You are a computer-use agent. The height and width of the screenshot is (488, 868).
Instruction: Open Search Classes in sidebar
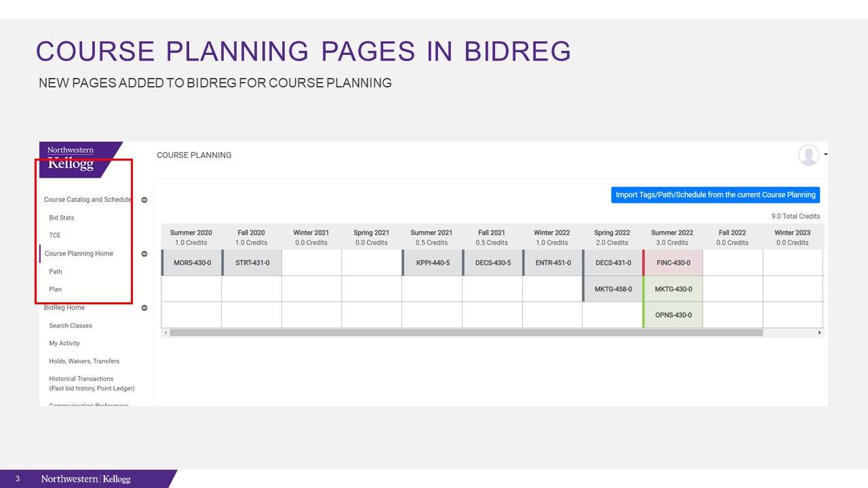click(71, 326)
